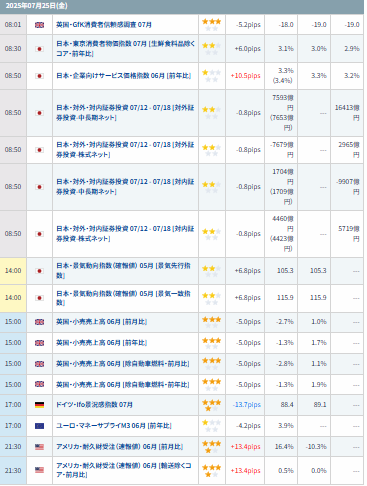367x486 pixels.
Task: Open 景気動向指数 [景気一致指数] link
Action: click(x=123, y=298)
